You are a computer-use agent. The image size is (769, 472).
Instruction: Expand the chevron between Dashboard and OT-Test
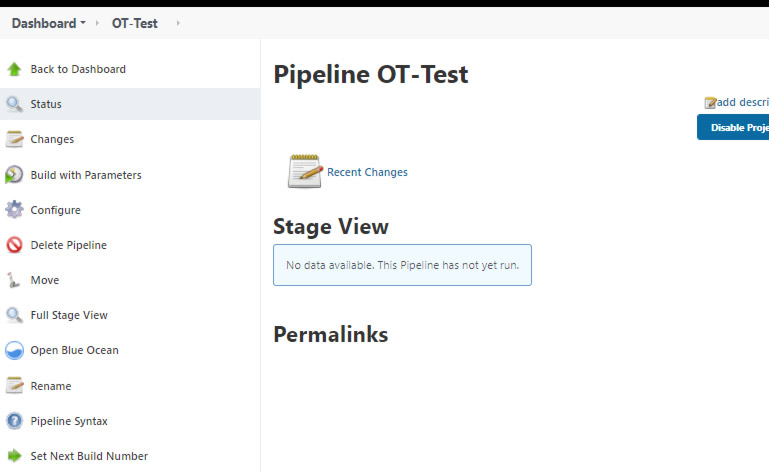97,23
